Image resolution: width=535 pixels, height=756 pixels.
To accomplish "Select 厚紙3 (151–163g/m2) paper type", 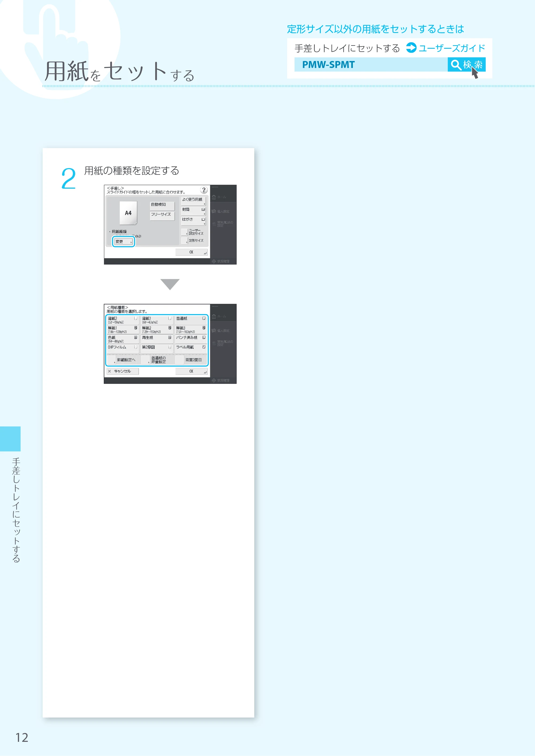I will tap(191, 329).
